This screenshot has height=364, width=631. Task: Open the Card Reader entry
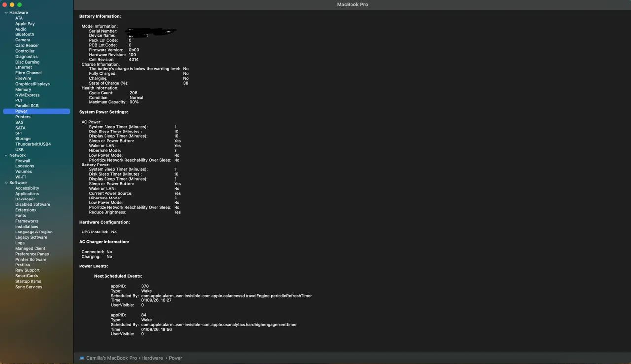27,45
